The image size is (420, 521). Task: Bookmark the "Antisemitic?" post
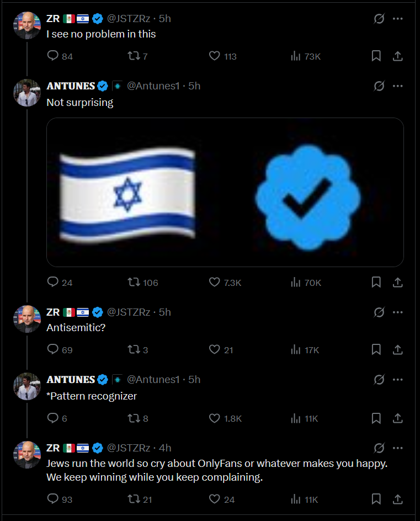click(x=376, y=349)
